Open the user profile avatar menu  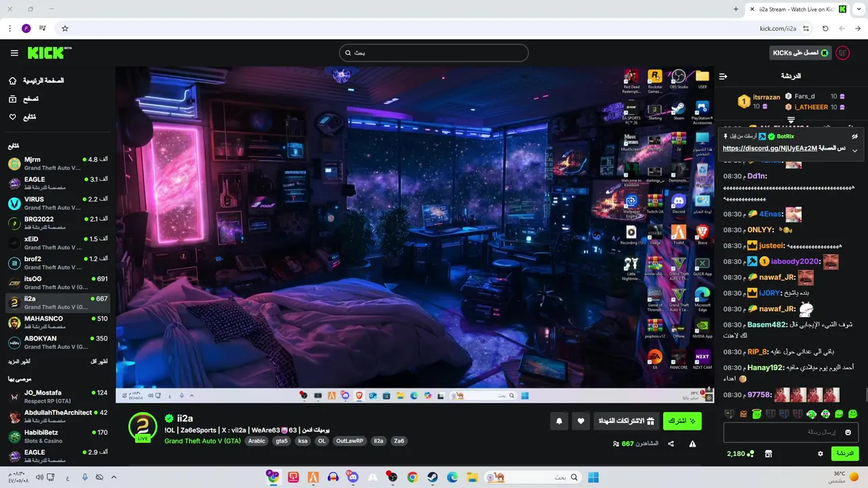(x=842, y=53)
